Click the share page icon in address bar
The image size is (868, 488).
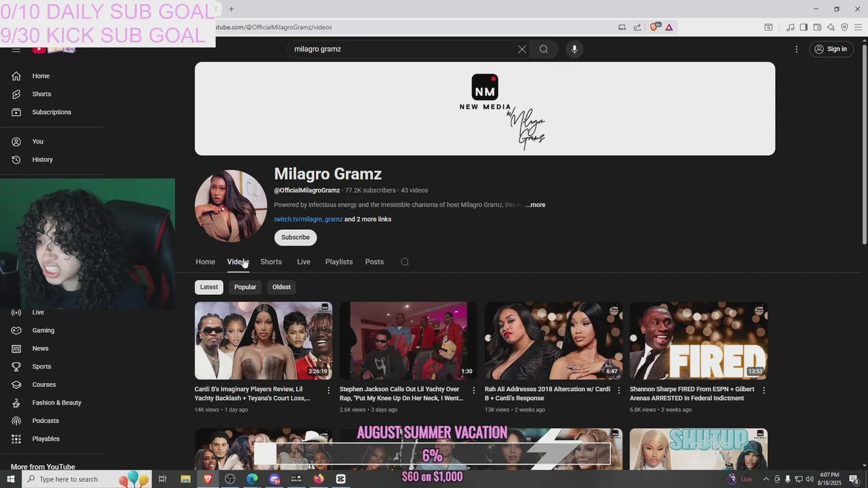(x=637, y=27)
